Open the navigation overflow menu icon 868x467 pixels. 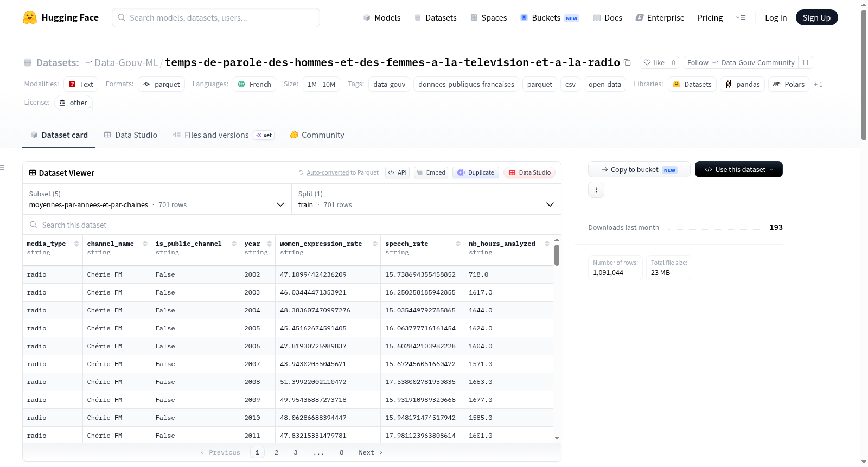(741, 17)
